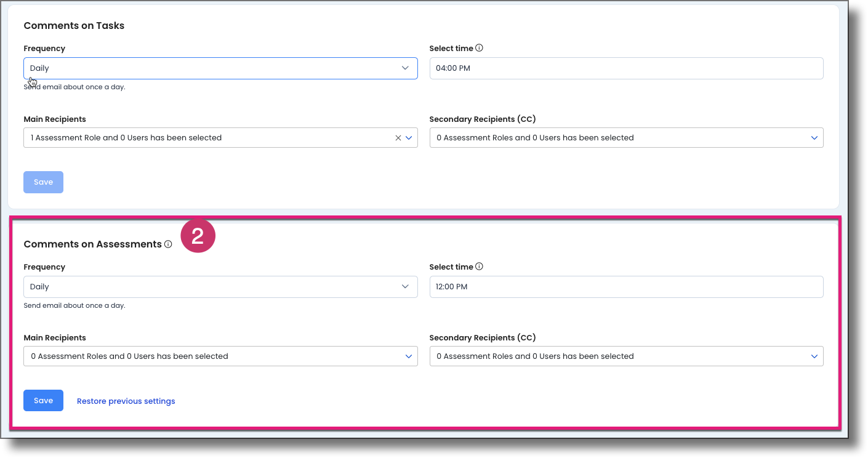Click the 04:00 PM select time field
Viewport: 868px width, 458px height.
pos(626,68)
